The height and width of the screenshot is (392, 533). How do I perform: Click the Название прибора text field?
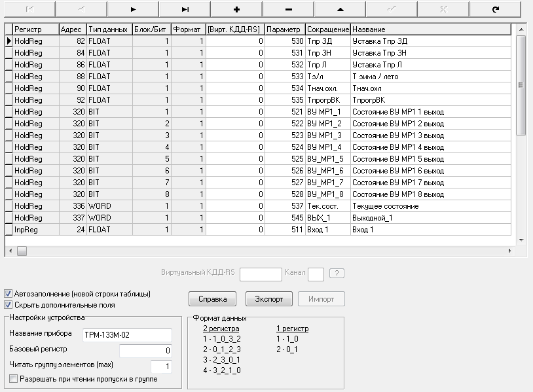coord(127,335)
